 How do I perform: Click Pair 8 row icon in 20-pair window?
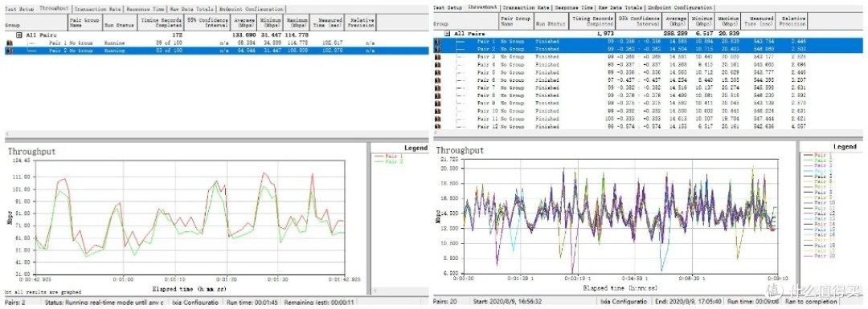437,96
